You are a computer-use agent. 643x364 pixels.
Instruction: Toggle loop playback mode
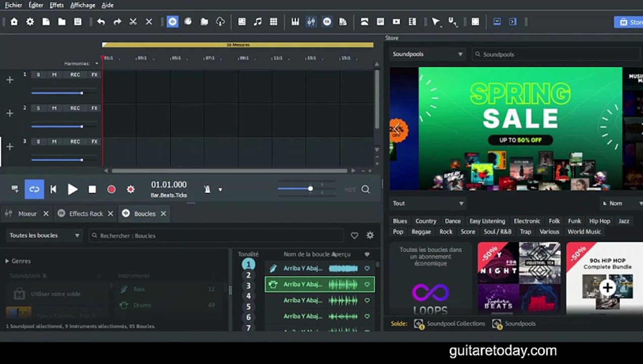34,189
